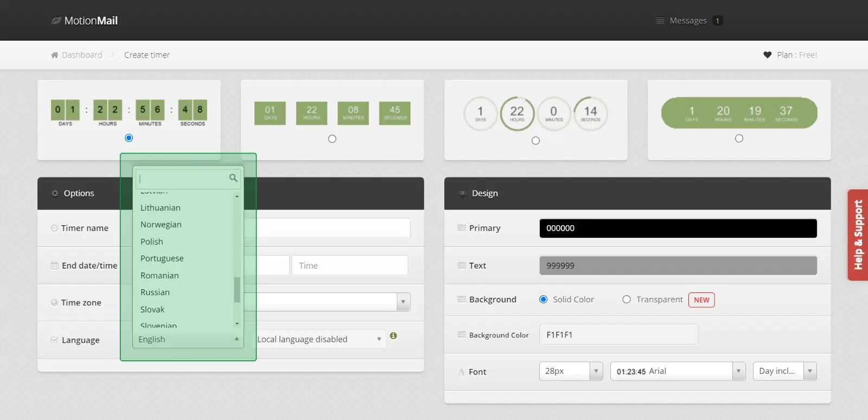The width and height of the screenshot is (868, 420).
Task: Open the Time zone dropdown arrow
Action: (403, 302)
